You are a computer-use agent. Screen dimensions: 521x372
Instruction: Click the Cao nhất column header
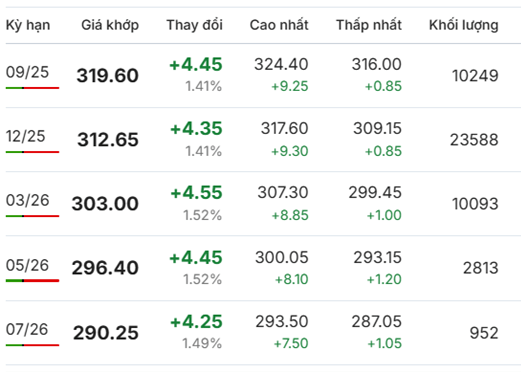(x=279, y=25)
